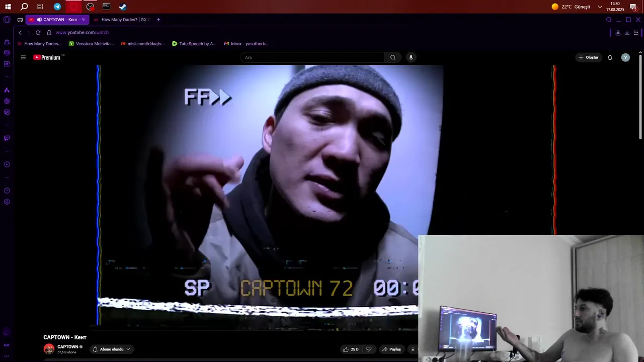
Task: Open Opera Easy Setup menu icon
Action: tap(636, 33)
